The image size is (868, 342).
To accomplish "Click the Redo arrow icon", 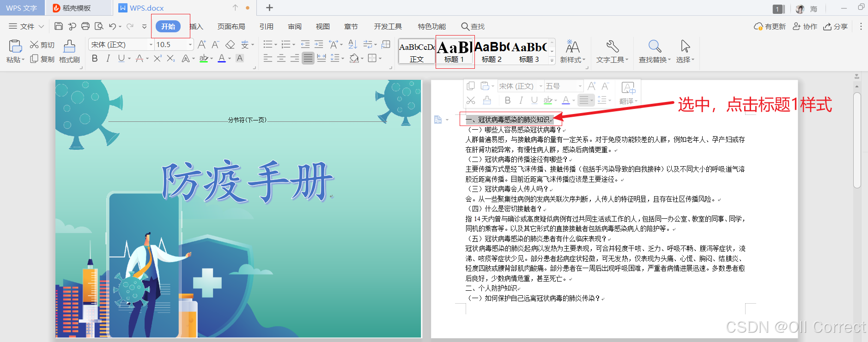I will click(x=130, y=26).
